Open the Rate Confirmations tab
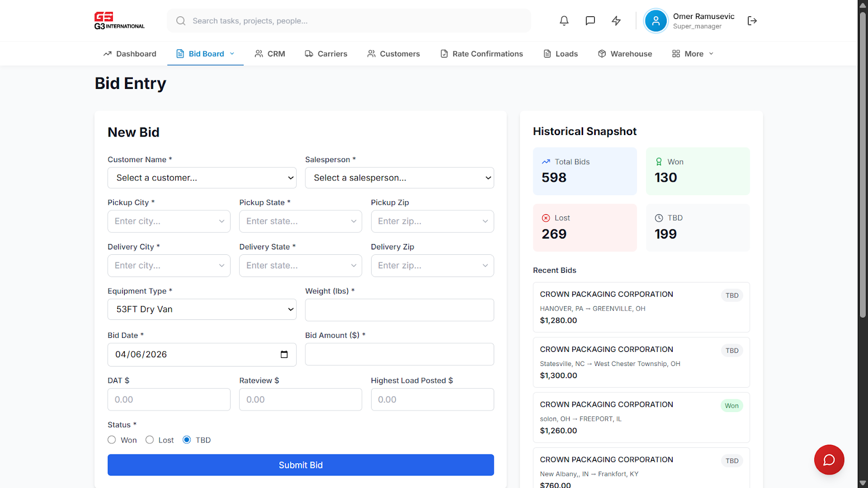 pyautogui.click(x=482, y=54)
